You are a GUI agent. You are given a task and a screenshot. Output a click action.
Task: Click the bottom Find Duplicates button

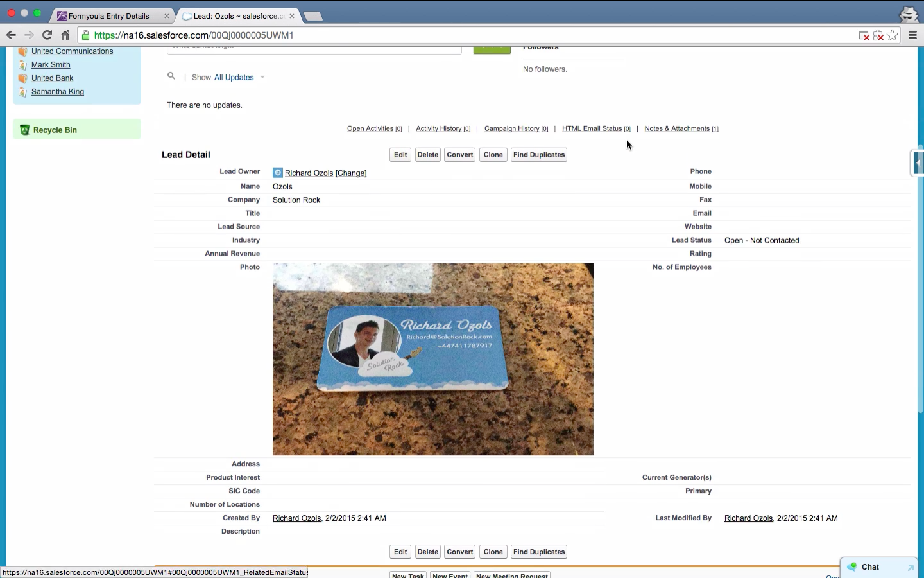tap(539, 552)
